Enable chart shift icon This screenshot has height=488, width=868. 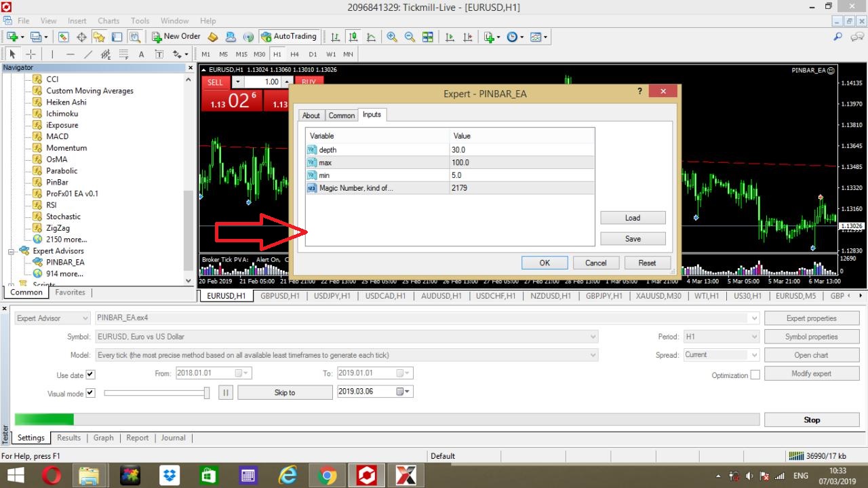pos(467,37)
